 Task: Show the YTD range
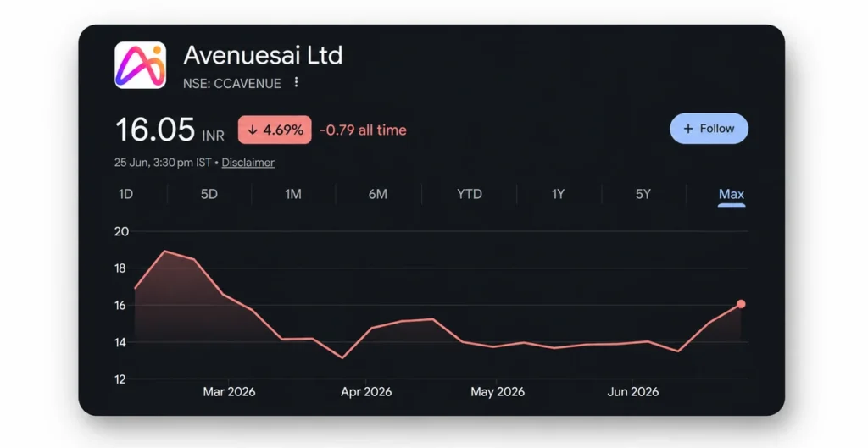point(470,194)
